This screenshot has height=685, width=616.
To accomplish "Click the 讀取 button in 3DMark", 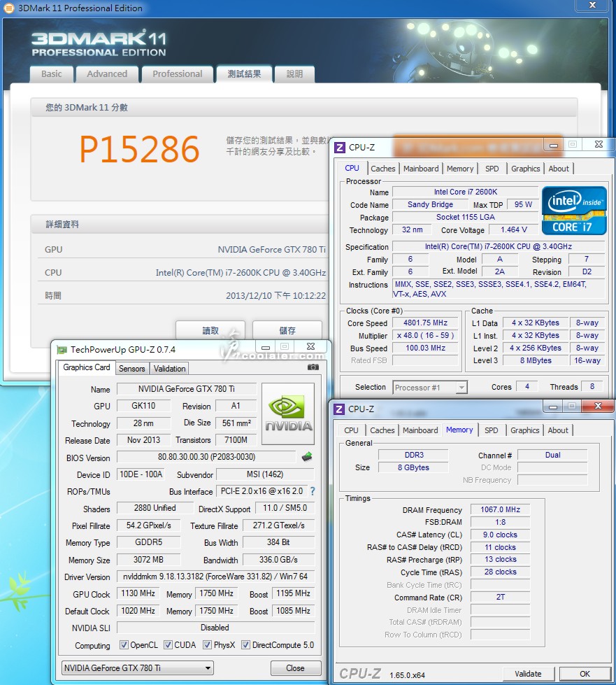I will point(210,331).
